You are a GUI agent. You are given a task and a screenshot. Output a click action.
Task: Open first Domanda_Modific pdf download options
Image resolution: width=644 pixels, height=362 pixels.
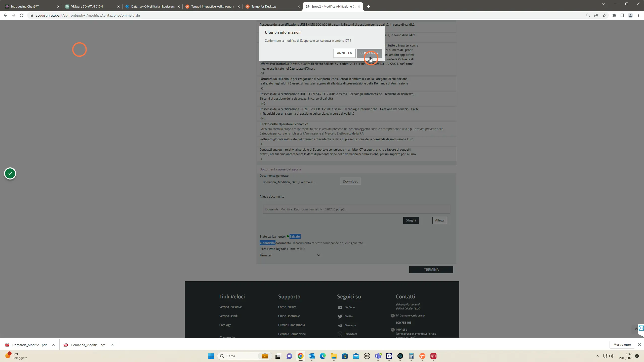54,345
